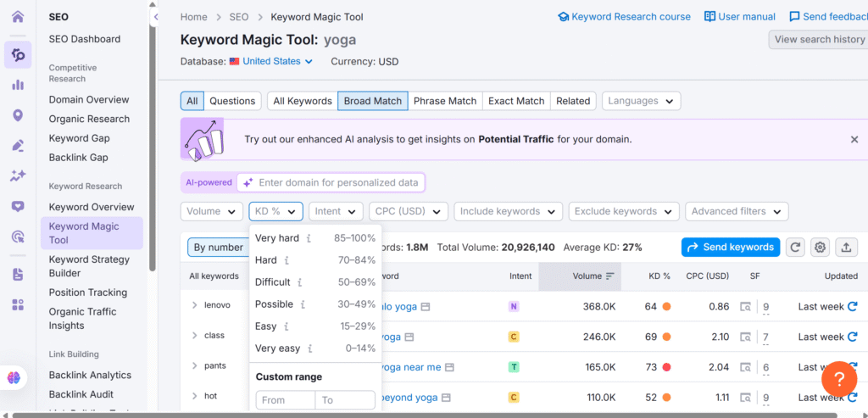Viewport: 868px width, 418px height.
Task: Select By number grouping toggle
Action: pyautogui.click(x=218, y=248)
